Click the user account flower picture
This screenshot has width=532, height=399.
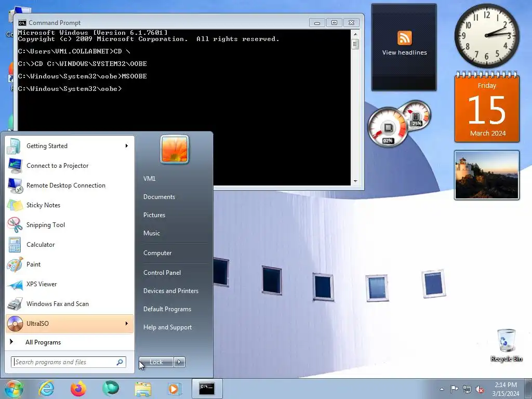175,149
